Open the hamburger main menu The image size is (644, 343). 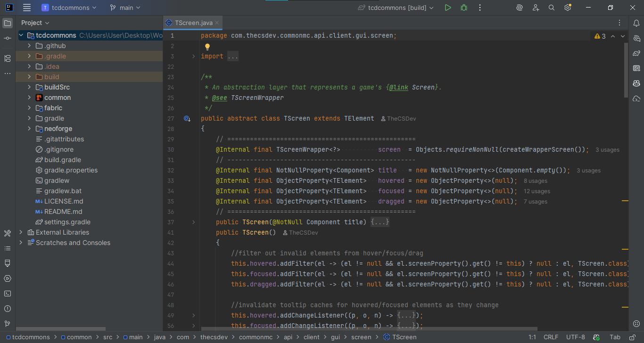(x=26, y=8)
